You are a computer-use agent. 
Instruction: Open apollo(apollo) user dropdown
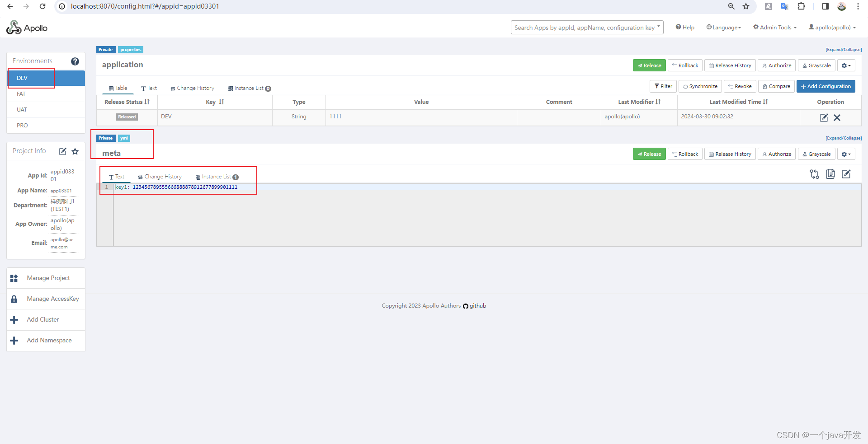[832, 28]
